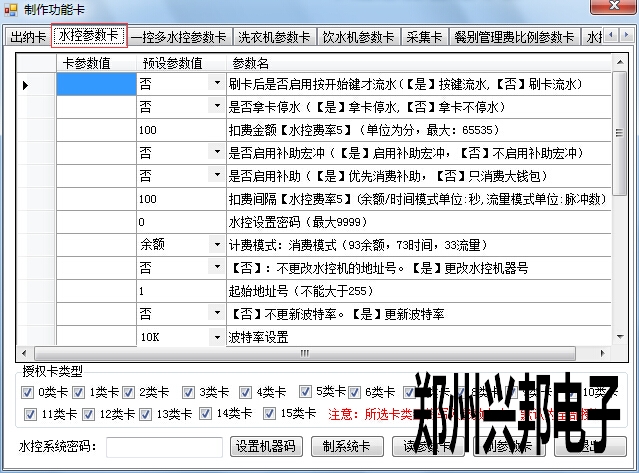Open the 波特率设置 dropdown showing 10K
Image resolution: width=639 pixels, height=473 pixels.
coord(216,338)
